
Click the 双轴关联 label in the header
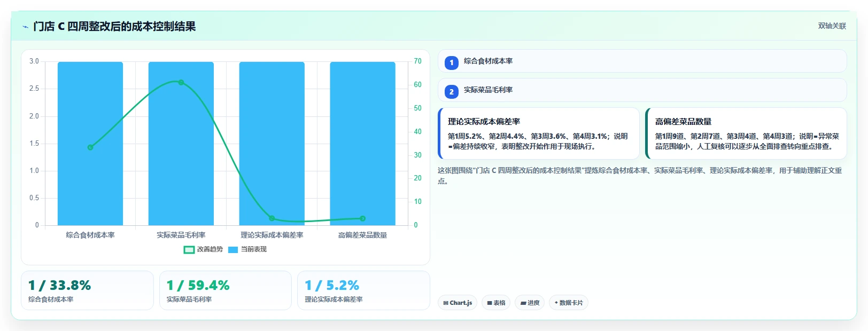pos(832,26)
